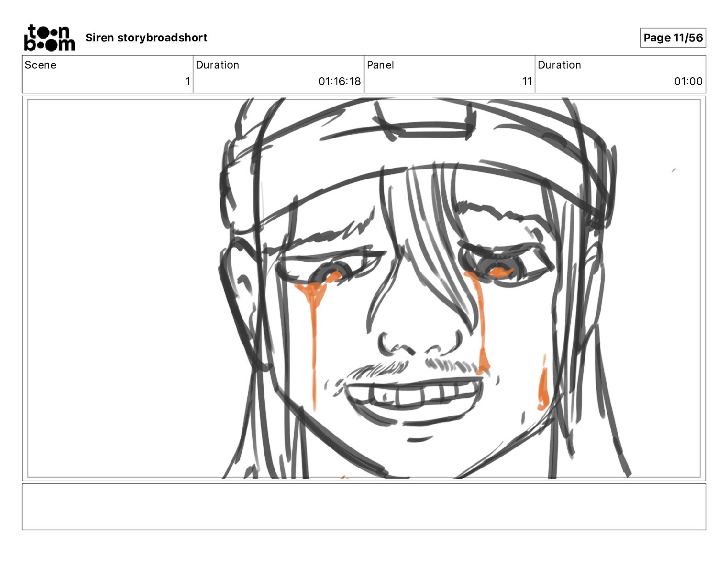This screenshot has height=563, width=728.
Task: Click the 'Duration' label beside Panel
Action: tap(559, 65)
